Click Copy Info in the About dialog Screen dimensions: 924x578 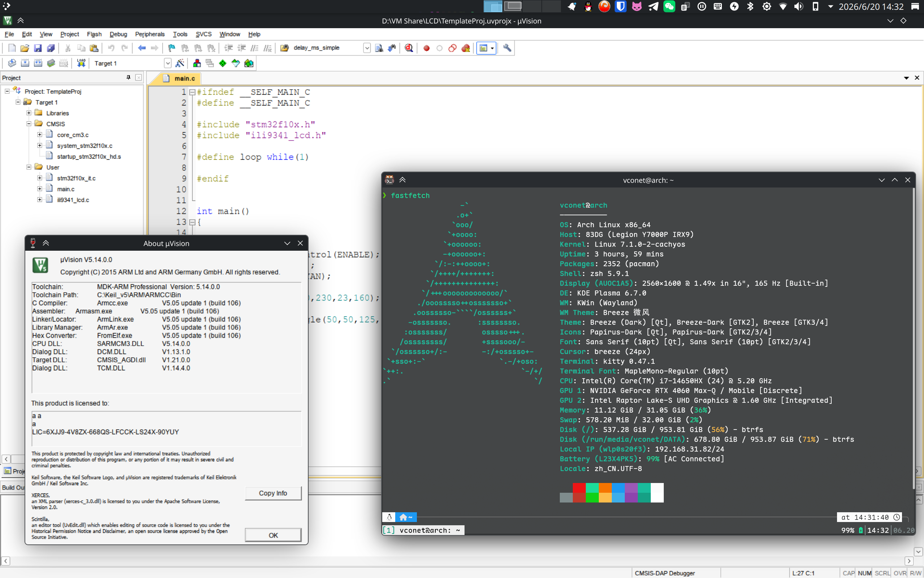(x=273, y=493)
